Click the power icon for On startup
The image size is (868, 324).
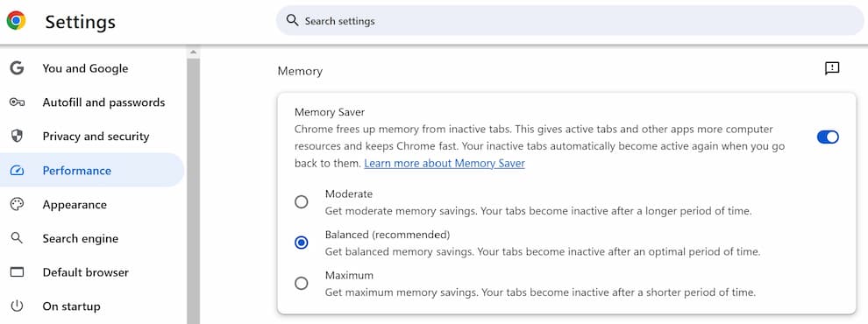(x=18, y=306)
